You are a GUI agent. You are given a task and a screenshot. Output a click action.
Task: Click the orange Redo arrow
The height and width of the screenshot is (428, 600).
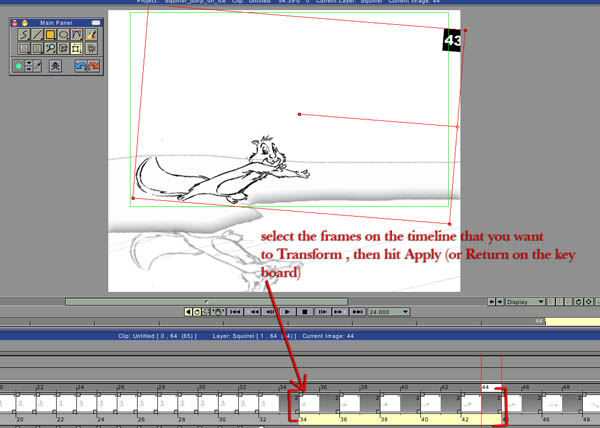pos(93,66)
